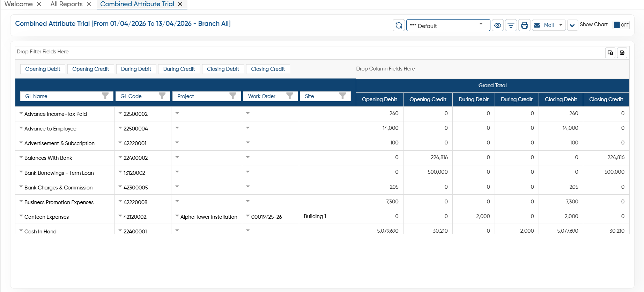Screen dimensions: 644x292
Task: Close the All Reports tab
Action: [x=89, y=4]
